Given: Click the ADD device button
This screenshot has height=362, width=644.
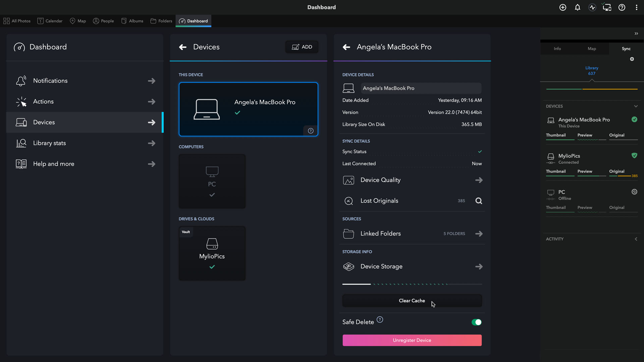Looking at the screenshot, I should coord(302,47).
